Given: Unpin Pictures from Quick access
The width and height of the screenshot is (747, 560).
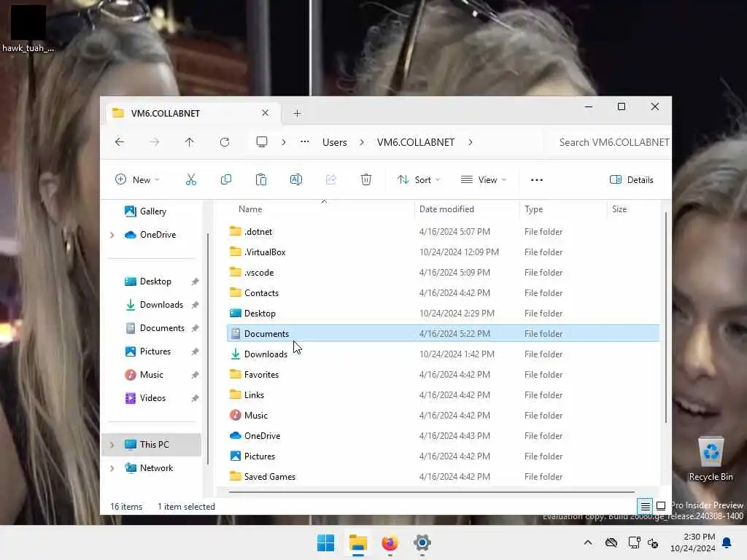Looking at the screenshot, I should click(x=195, y=351).
